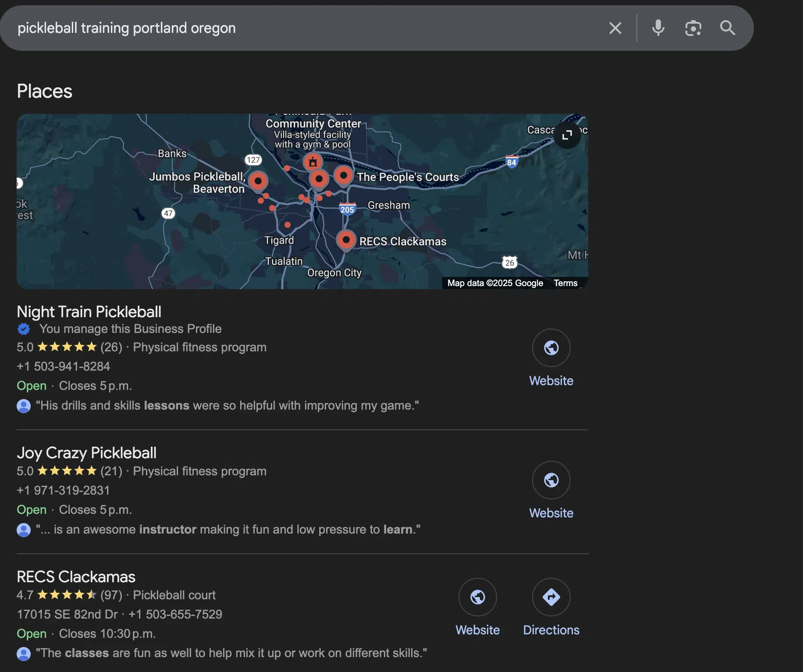
Task: Click Joy Crazy review quote about instructor
Action: (x=228, y=530)
